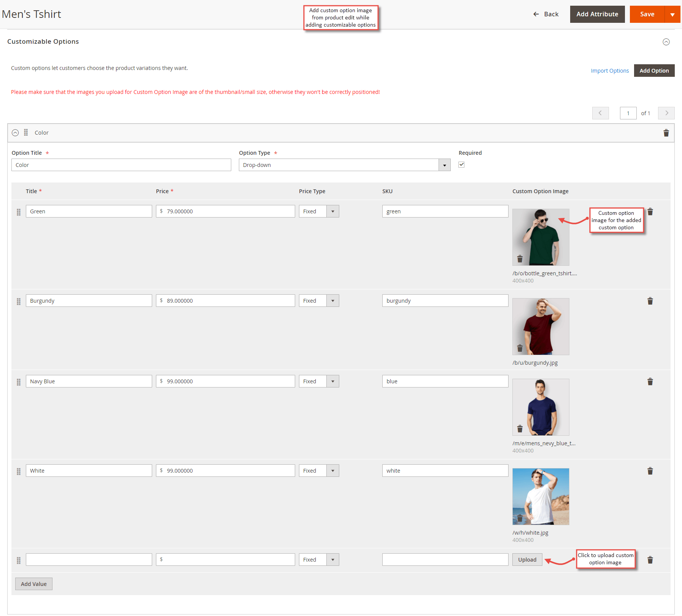Image resolution: width=682 pixels, height=616 pixels.
Task: Remove the white.jpg option image
Action: (x=520, y=518)
